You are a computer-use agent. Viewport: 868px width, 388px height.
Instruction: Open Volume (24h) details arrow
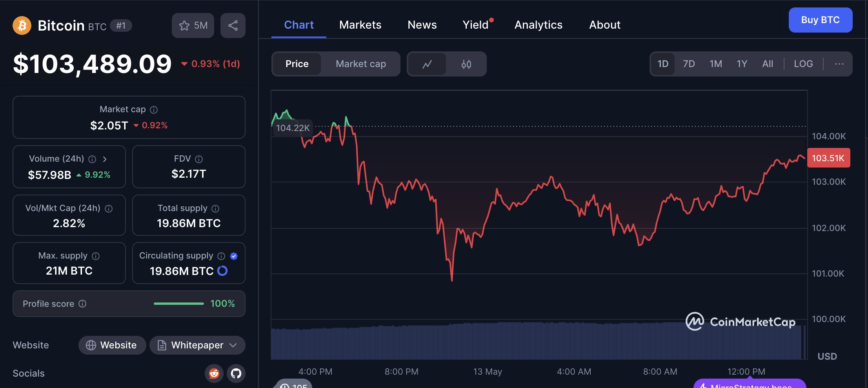coord(105,159)
